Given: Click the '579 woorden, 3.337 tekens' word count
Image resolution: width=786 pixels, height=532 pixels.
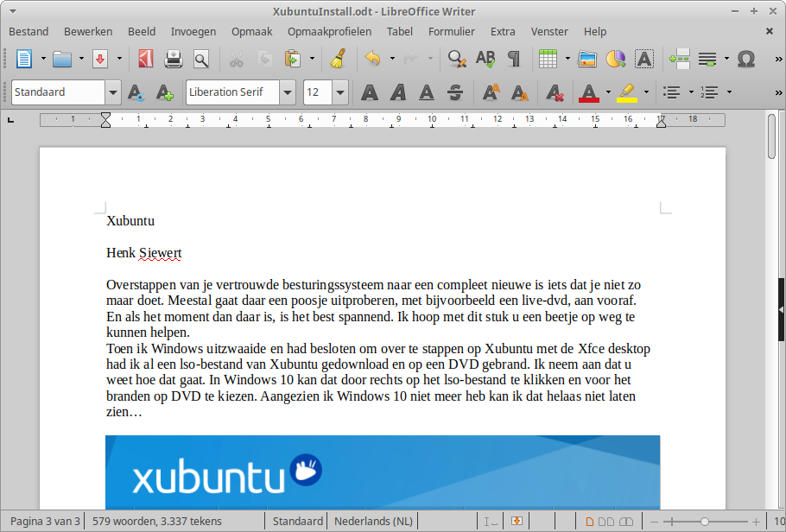Looking at the screenshot, I should (157, 522).
